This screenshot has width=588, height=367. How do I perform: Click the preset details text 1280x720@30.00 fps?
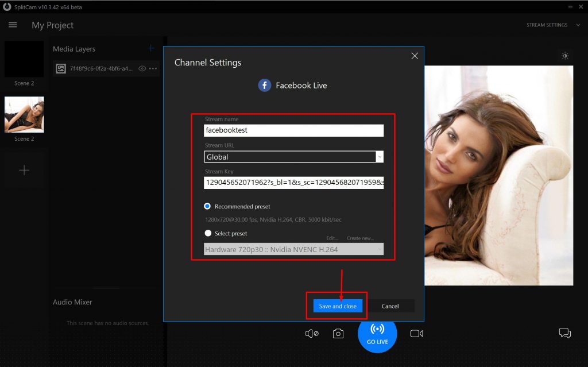[273, 219]
